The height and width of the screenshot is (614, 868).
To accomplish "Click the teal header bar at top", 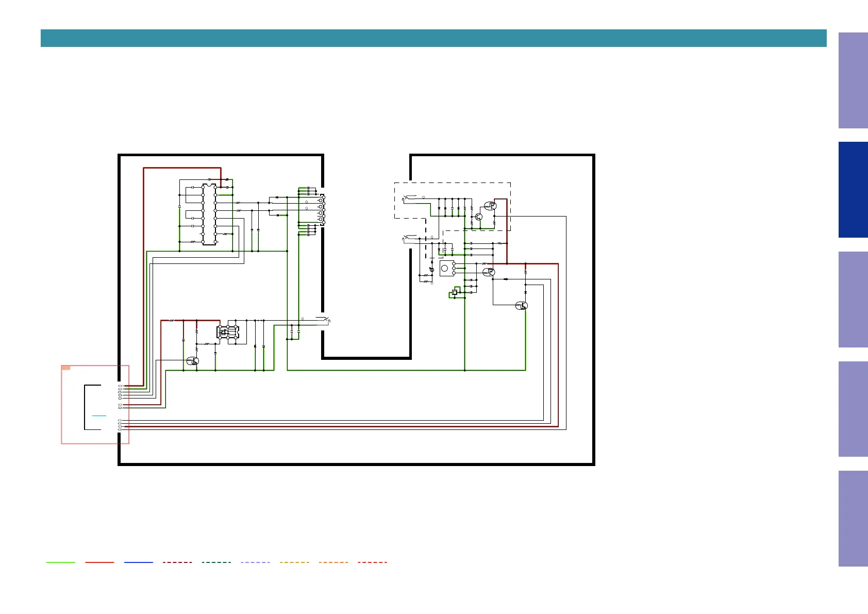I will 433,38.
